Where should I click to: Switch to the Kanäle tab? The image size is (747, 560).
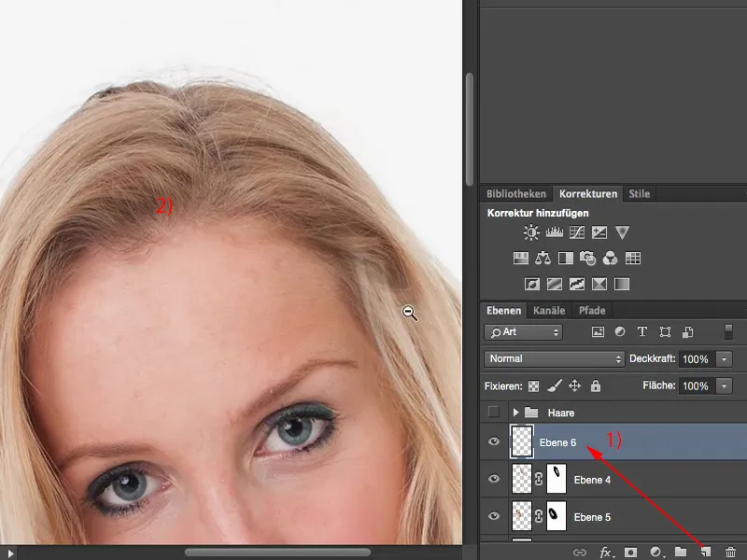[x=549, y=311]
